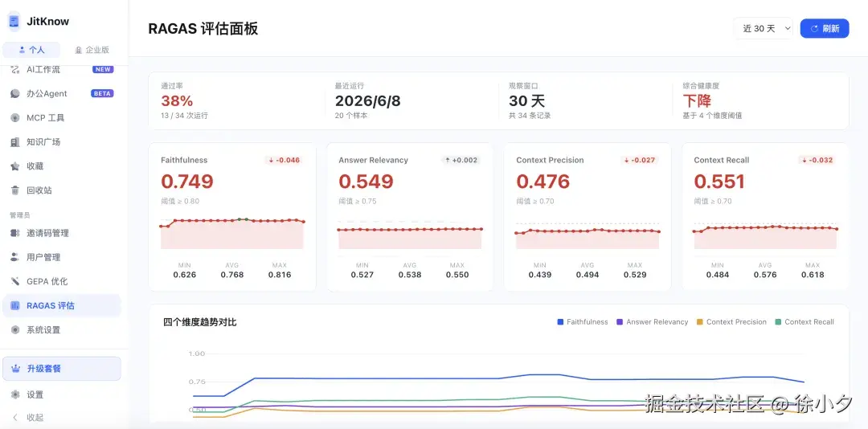
Task: Open 用户管理 admin page
Action: point(62,257)
